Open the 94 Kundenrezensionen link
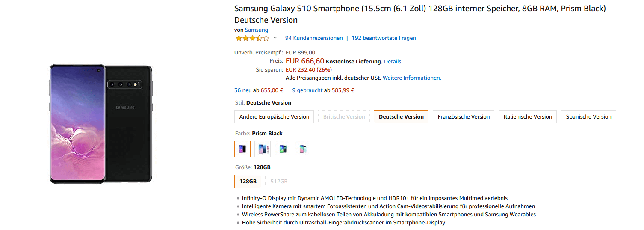 [314, 38]
